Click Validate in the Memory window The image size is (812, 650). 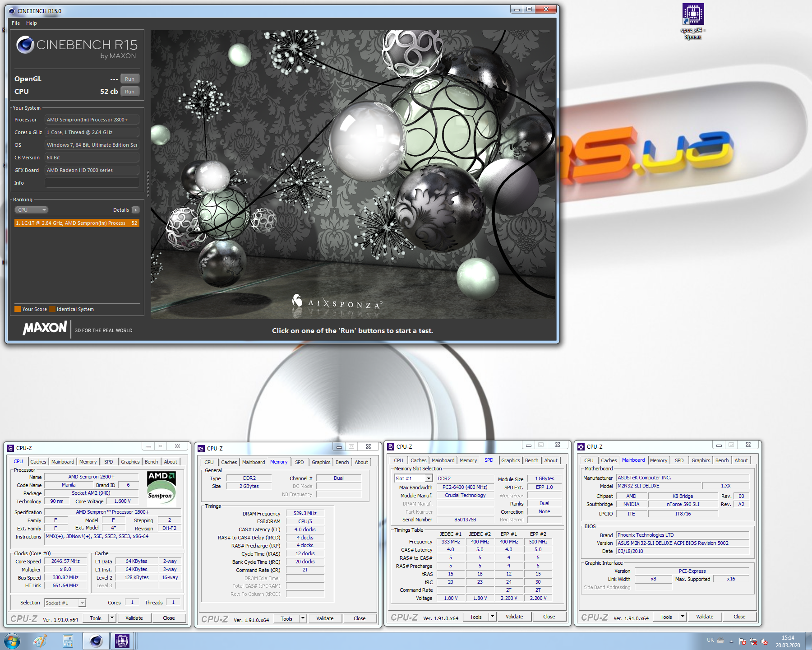point(325,618)
